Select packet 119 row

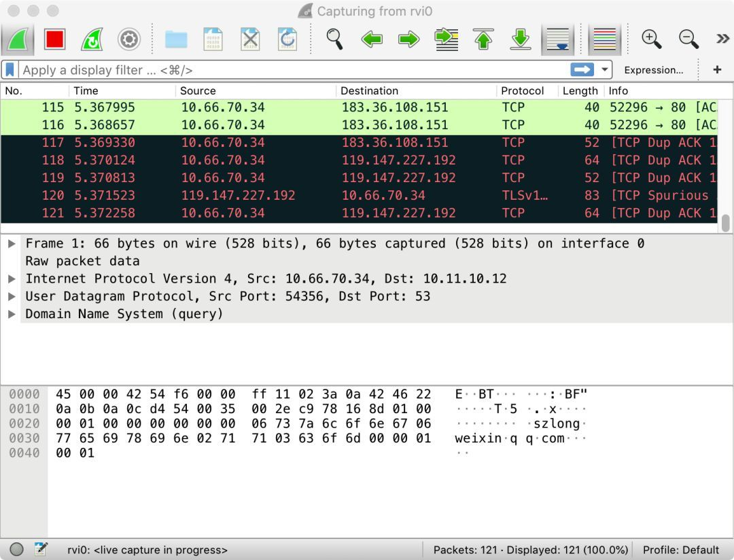(x=359, y=178)
